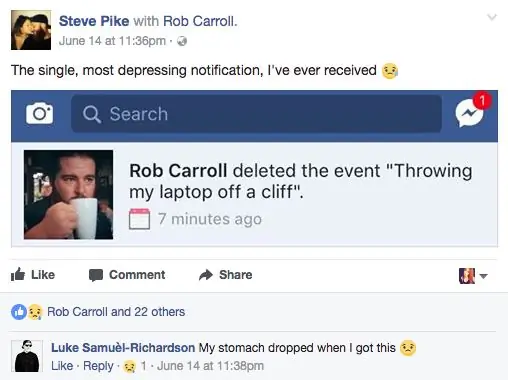Click the magnifying glass search icon
This screenshot has height=380, width=508.
point(92,114)
